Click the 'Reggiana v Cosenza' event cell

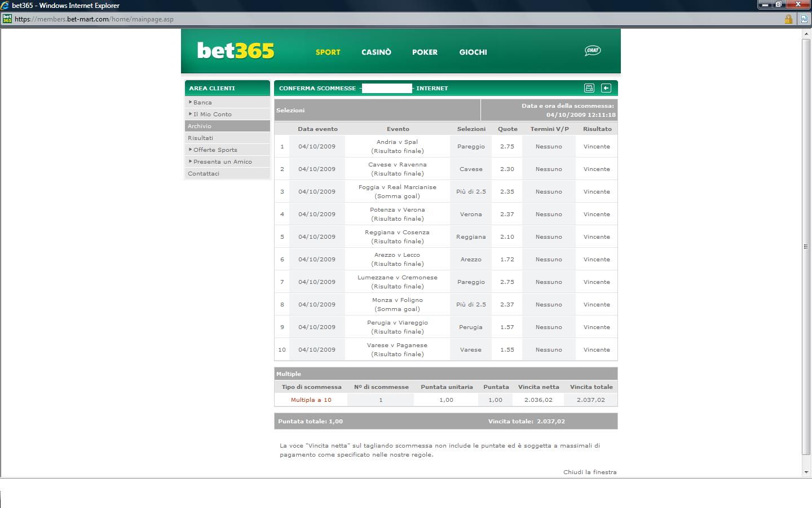click(x=398, y=237)
